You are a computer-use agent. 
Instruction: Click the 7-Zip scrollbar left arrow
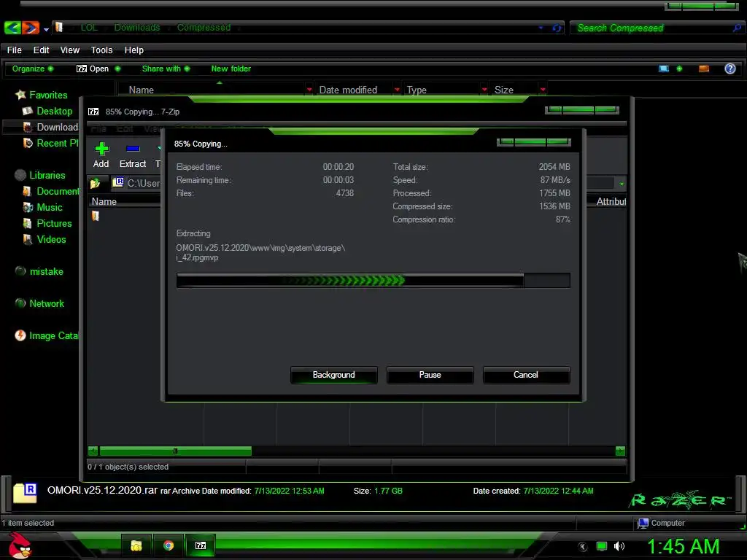tap(93, 451)
